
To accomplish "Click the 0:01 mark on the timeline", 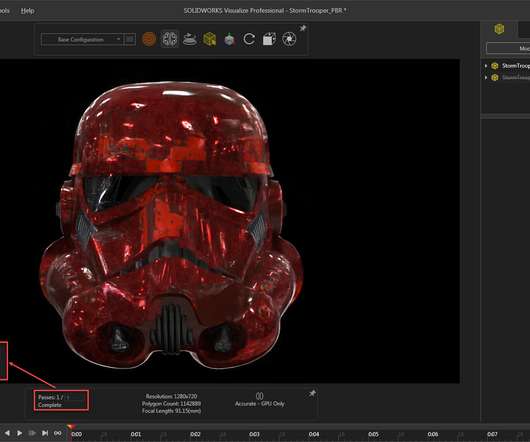I will pos(136,434).
